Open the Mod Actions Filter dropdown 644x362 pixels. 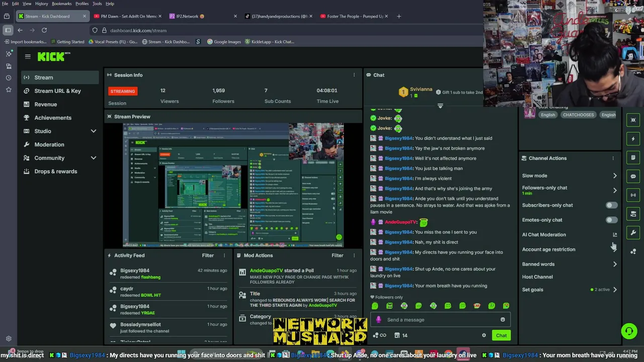[337, 255]
